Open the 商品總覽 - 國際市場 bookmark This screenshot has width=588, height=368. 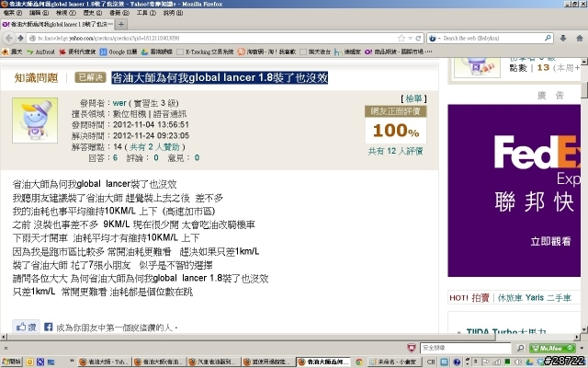[398, 52]
